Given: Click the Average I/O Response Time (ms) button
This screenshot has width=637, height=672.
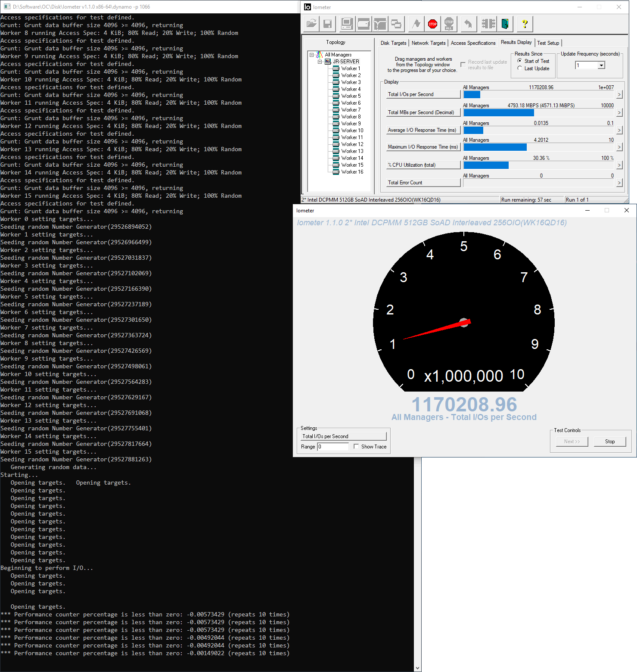Looking at the screenshot, I should pos(423,130).
